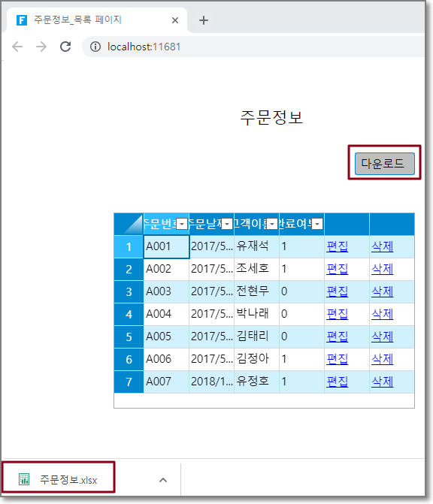Screen dimensions: 433x504
Task: Click the localhost:11681 address bar
Action: tap(253, 47)
